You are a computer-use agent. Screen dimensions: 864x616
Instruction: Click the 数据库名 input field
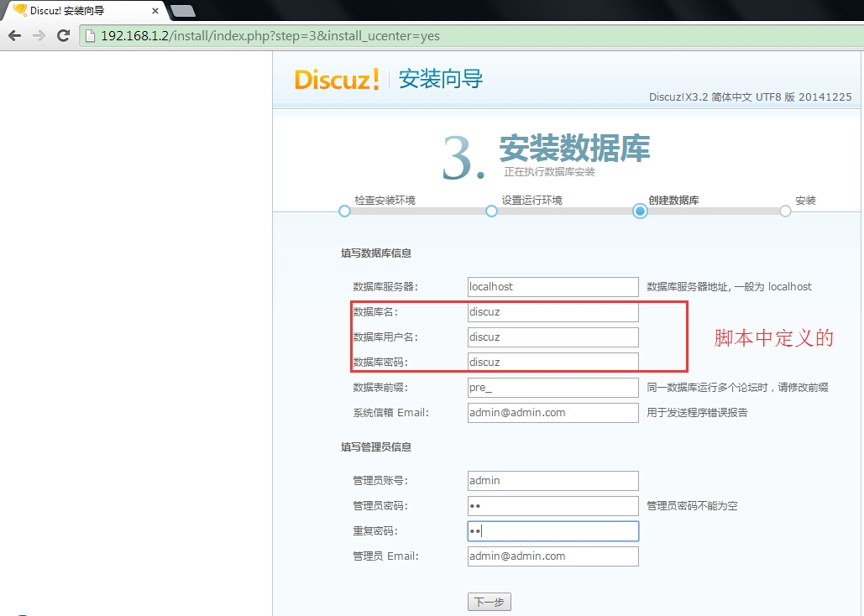click(552, 311)
